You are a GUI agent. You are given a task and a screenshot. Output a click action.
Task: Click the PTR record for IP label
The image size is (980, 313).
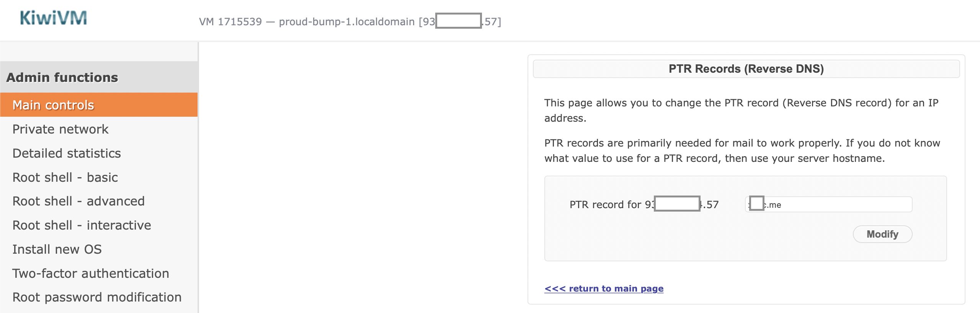click(644, 204)
